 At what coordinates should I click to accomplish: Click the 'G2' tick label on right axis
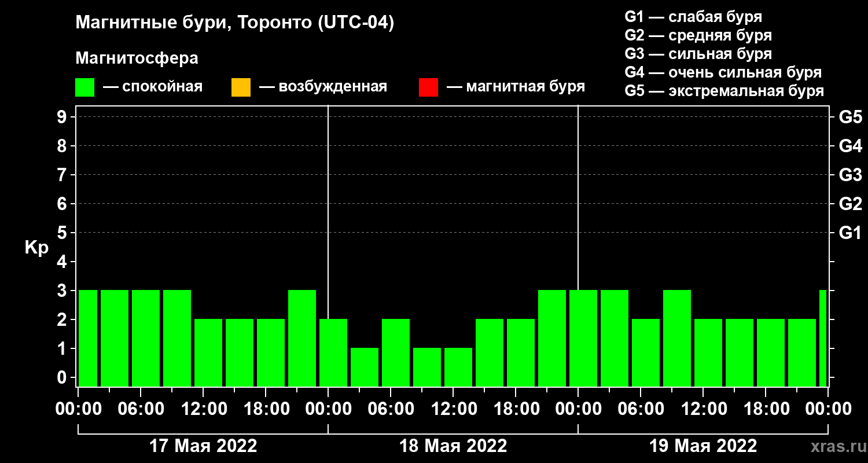(850, 204)
